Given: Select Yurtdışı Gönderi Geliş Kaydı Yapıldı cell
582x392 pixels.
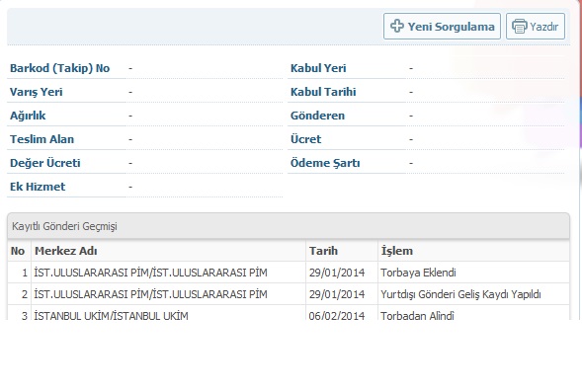Looking at the screenshot, I should 473,294.
